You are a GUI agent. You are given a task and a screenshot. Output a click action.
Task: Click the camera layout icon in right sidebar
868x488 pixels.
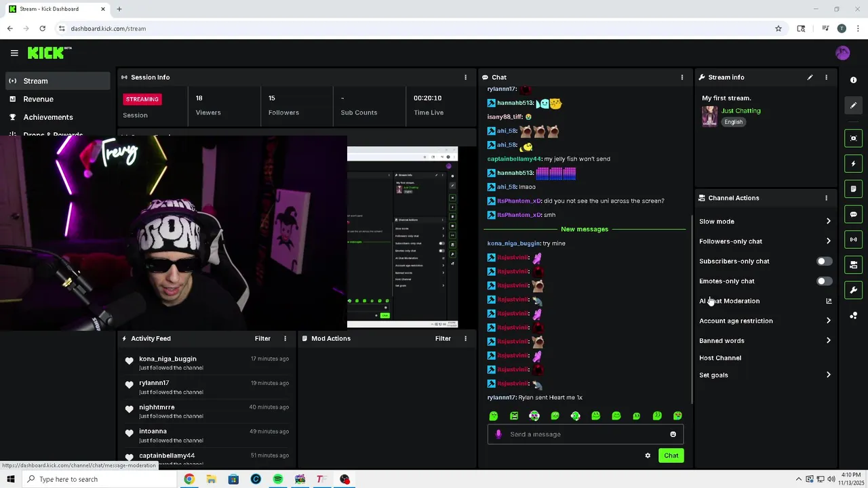point(853,264)
